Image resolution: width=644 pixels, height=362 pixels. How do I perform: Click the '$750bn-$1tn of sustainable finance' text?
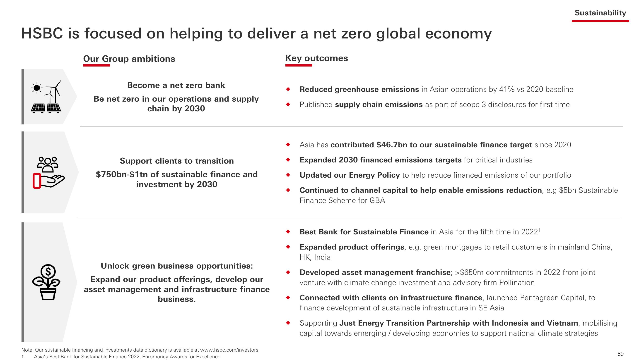177,179
